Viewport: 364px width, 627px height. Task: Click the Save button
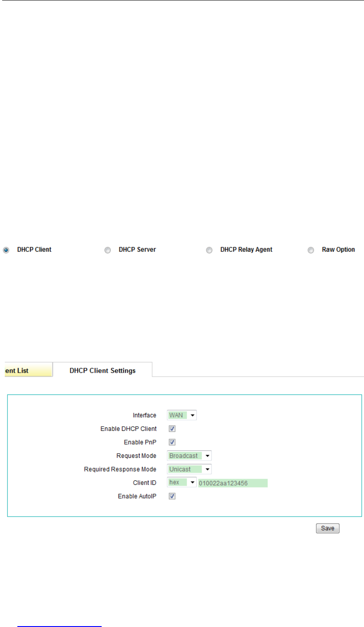[328, 528]
